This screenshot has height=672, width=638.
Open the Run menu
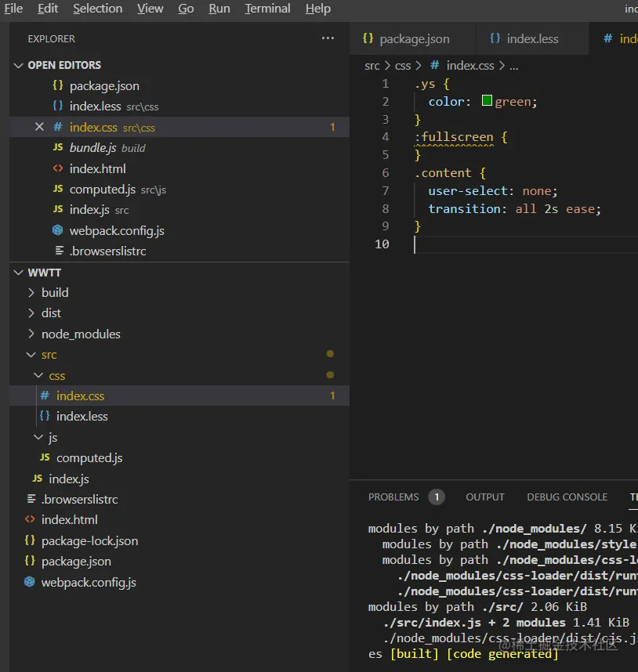[x=219, y=9]
